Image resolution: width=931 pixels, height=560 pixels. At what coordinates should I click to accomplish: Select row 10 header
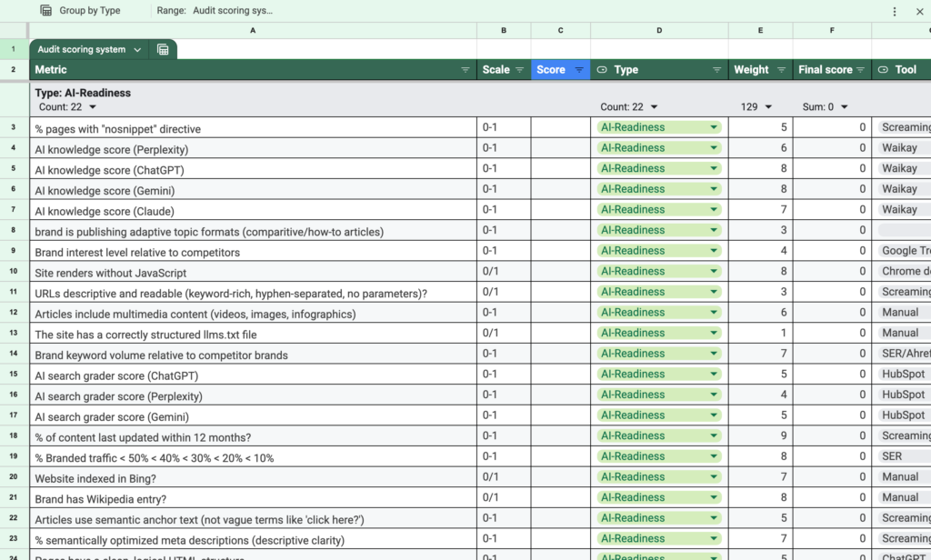coord(14,271)
